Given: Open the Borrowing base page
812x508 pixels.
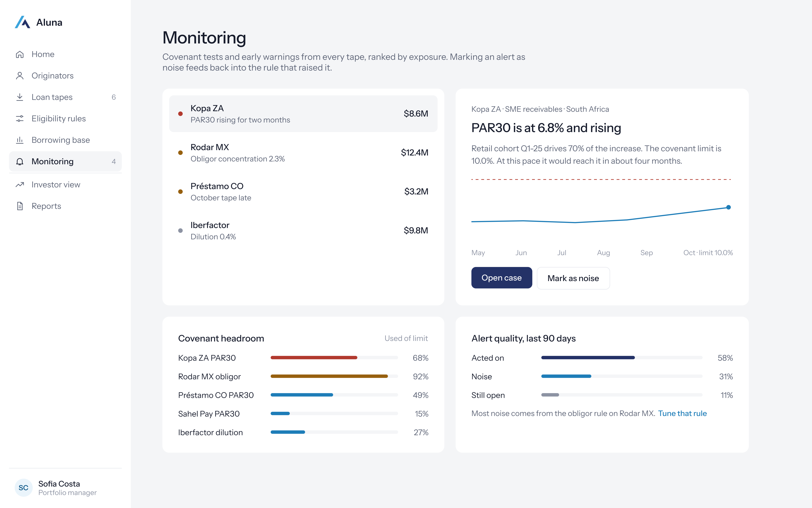Looking at the screenshot, I should (65, 140).
